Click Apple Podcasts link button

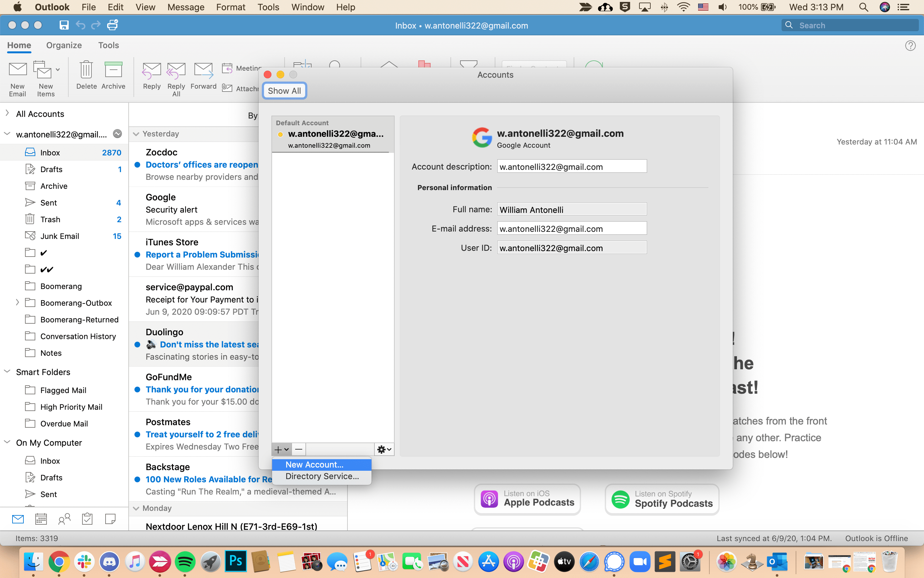pos(527,499)
